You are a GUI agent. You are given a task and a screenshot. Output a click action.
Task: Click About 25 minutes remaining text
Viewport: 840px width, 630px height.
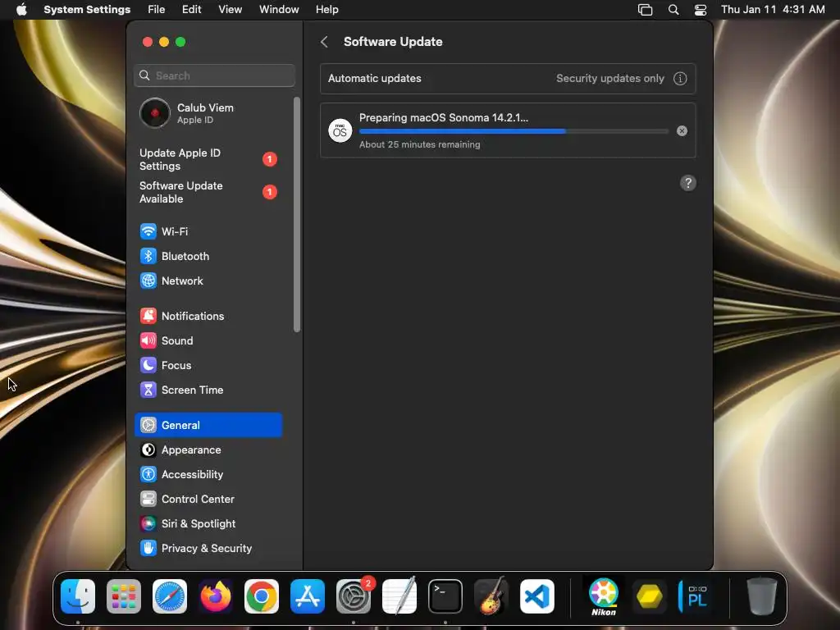419,144
